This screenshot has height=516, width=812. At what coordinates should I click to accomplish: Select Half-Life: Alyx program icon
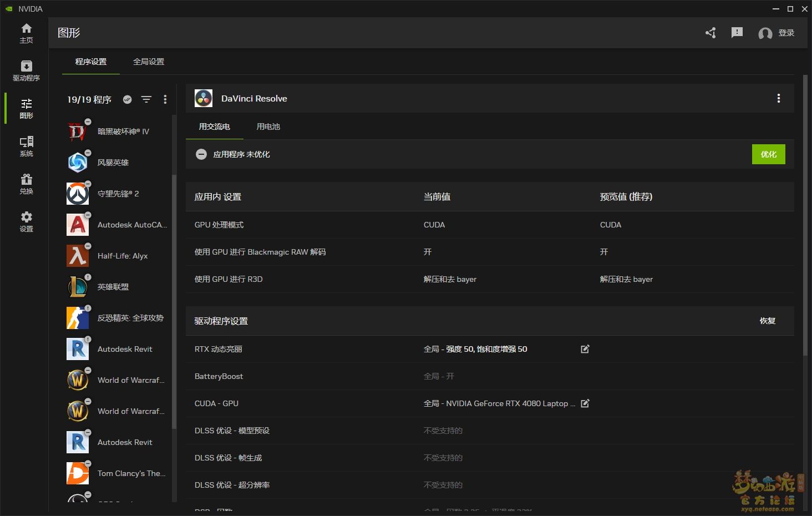78,256
